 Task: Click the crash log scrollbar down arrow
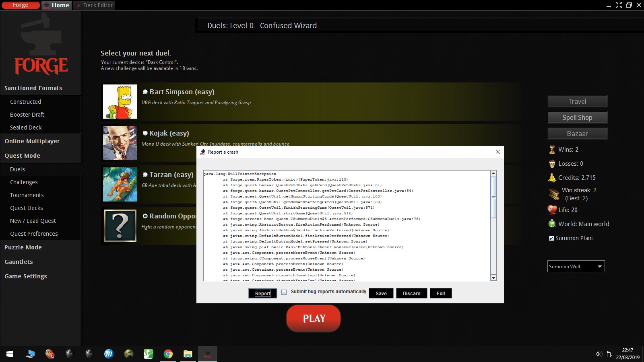click(493, 278)
